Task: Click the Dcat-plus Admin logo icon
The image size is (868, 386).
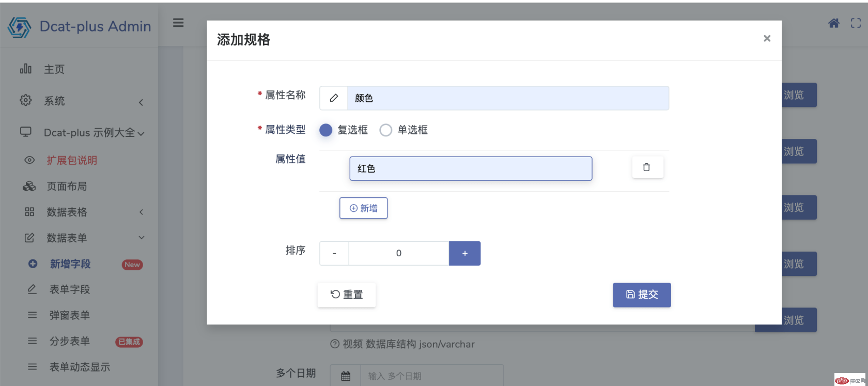Action: pyautogui.click(x=20, y=27)
